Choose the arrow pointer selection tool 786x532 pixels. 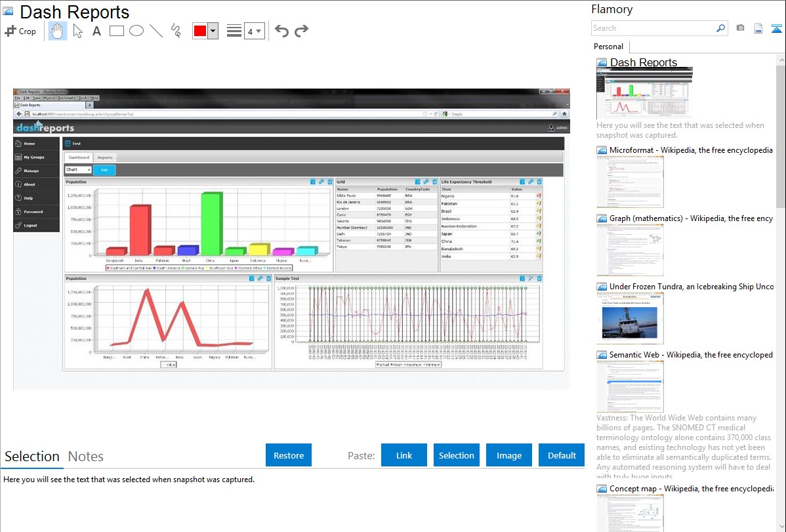point(77,31)
